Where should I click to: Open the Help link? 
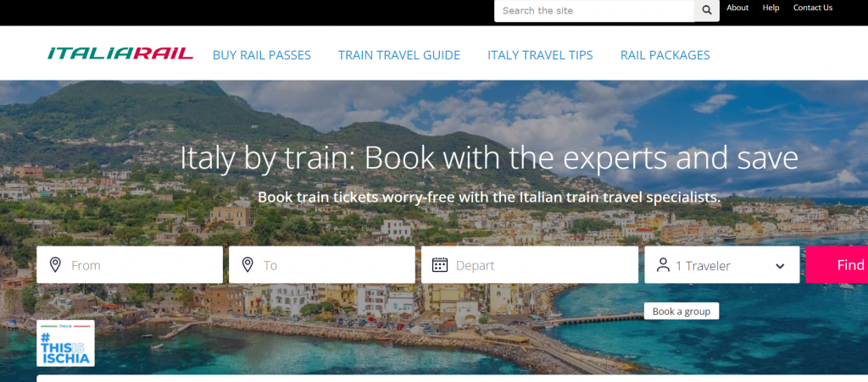pos(771,8)
